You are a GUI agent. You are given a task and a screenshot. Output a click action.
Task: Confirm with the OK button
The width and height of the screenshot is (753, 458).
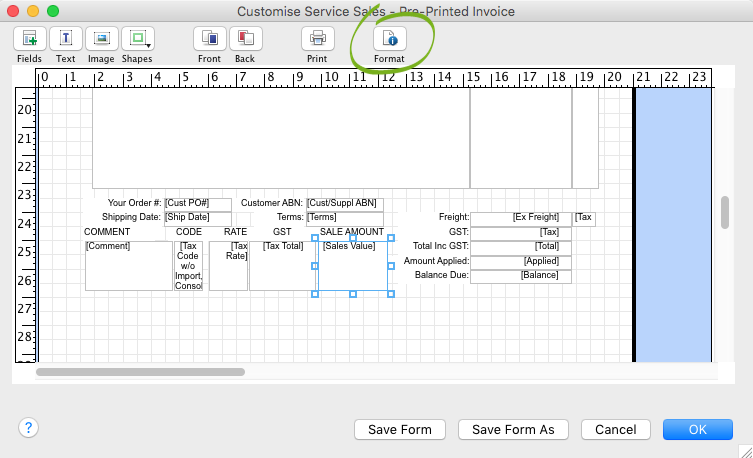point(697,429)
